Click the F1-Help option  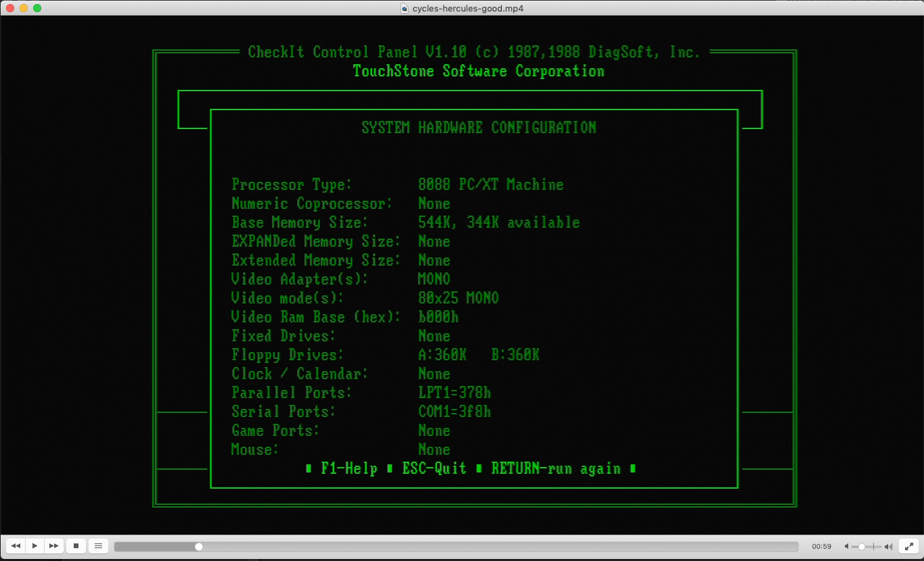349,468
